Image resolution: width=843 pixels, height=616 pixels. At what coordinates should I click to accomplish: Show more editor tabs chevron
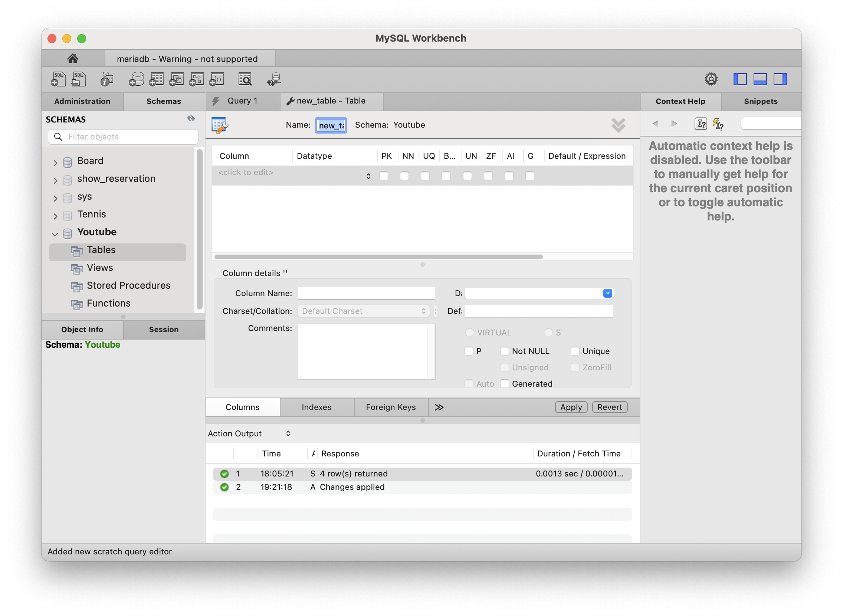click(440, 407)
